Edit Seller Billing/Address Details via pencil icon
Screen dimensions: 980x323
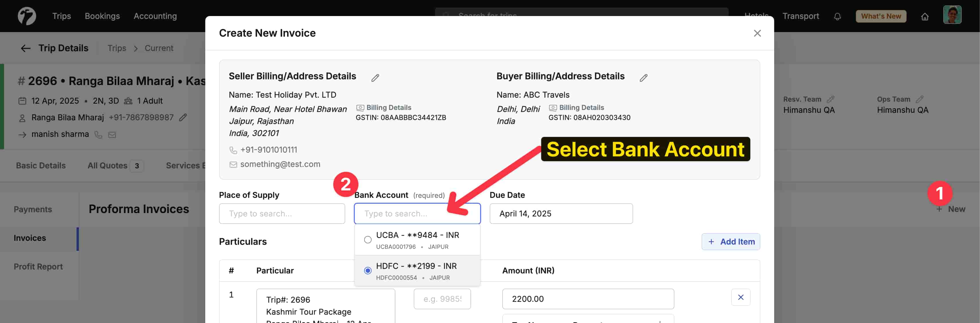[x=375, y=78]
